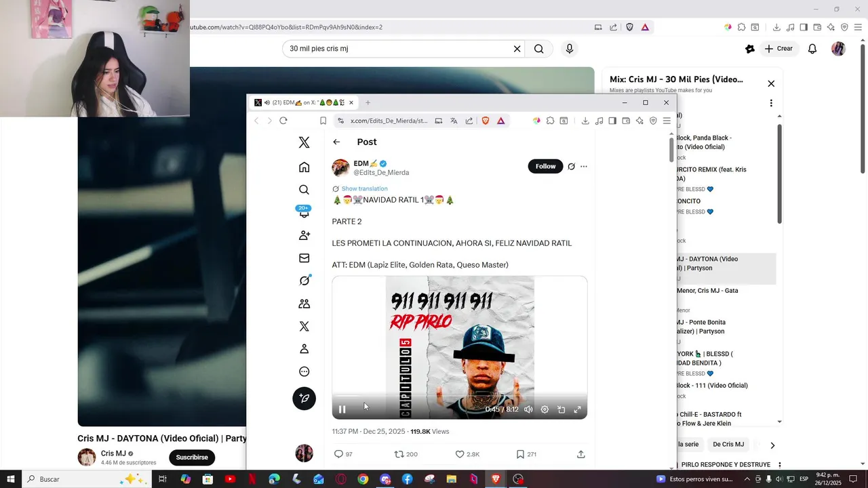Close the EDM on X tab

coord(351,103)
